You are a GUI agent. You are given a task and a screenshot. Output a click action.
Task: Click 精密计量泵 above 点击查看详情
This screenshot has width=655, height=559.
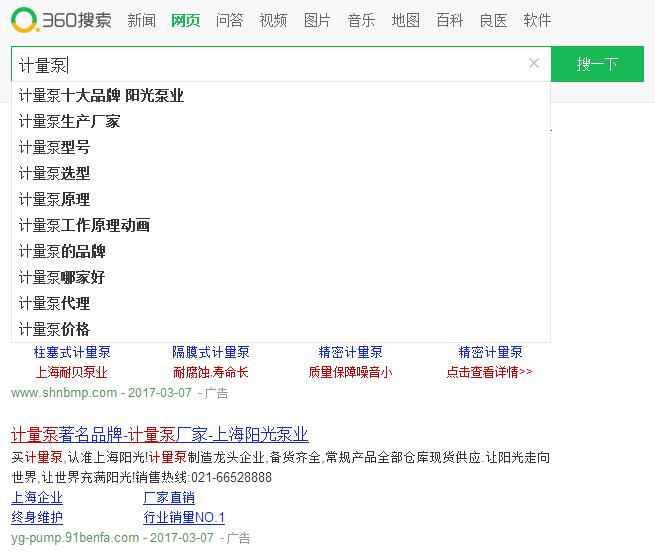point(490,352)
